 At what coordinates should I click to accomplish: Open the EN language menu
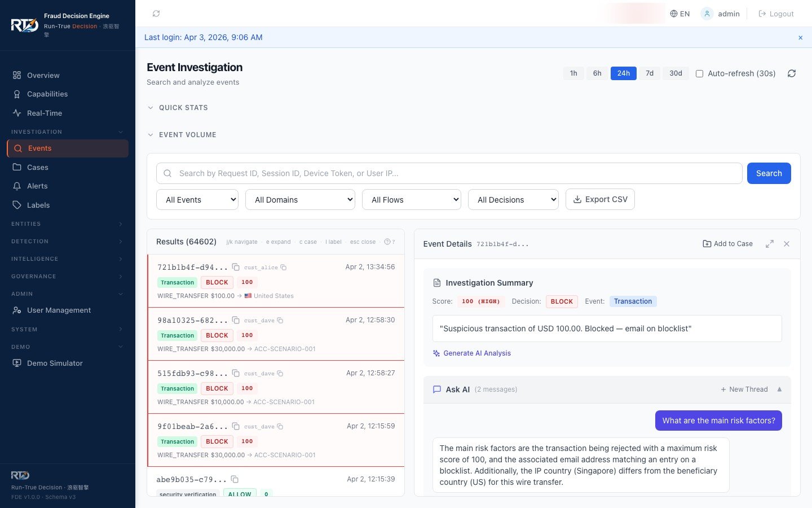click(x=680, y=14)
